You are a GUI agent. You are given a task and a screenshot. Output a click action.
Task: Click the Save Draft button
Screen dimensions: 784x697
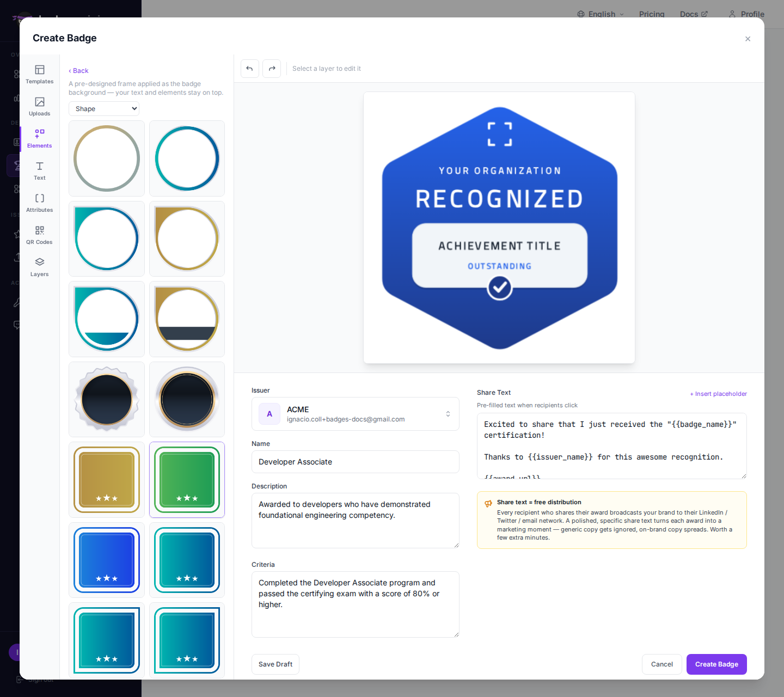click(x=275, y=664)
